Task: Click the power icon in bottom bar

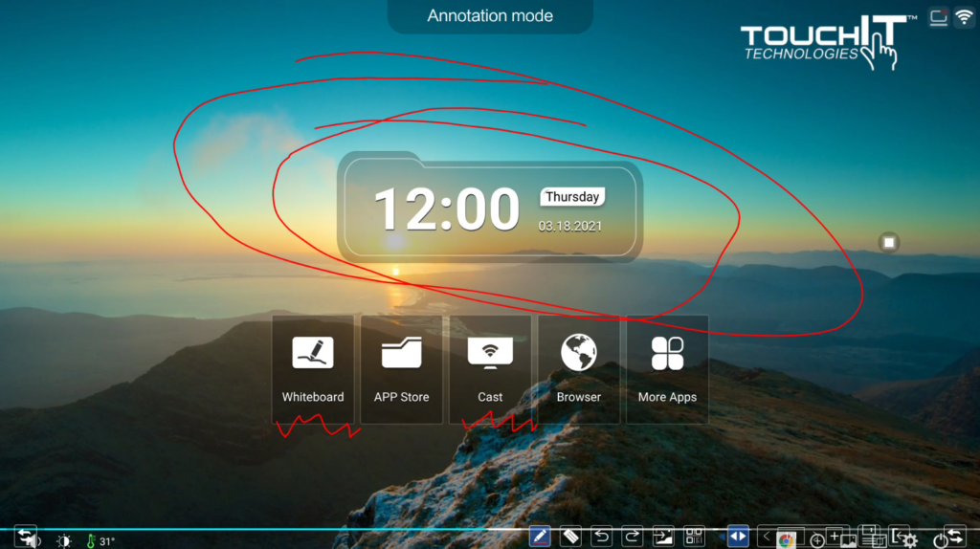Action: (941, 541)
